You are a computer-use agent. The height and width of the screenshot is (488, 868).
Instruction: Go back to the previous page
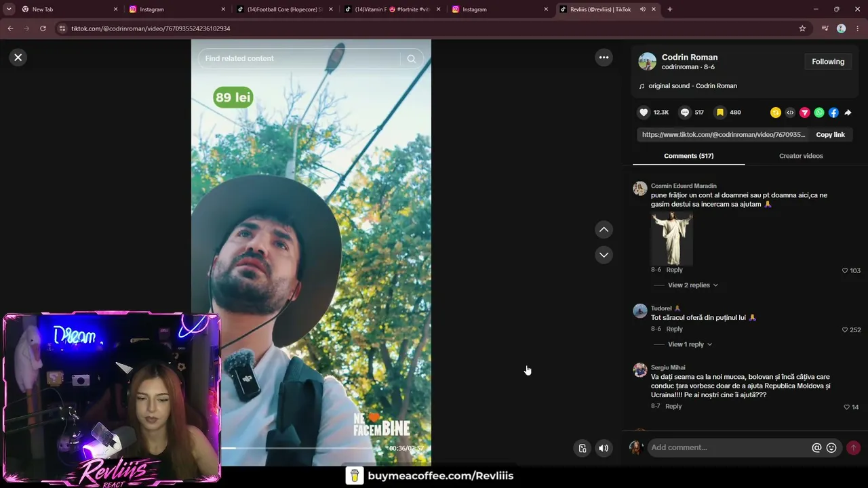[x=10, y=28]
